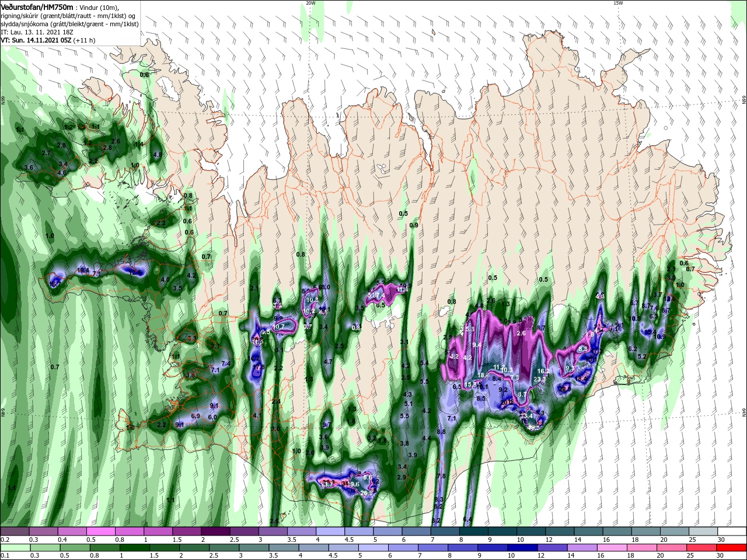Select the snow legend swatch between 10 and 12

coord(532,531)
